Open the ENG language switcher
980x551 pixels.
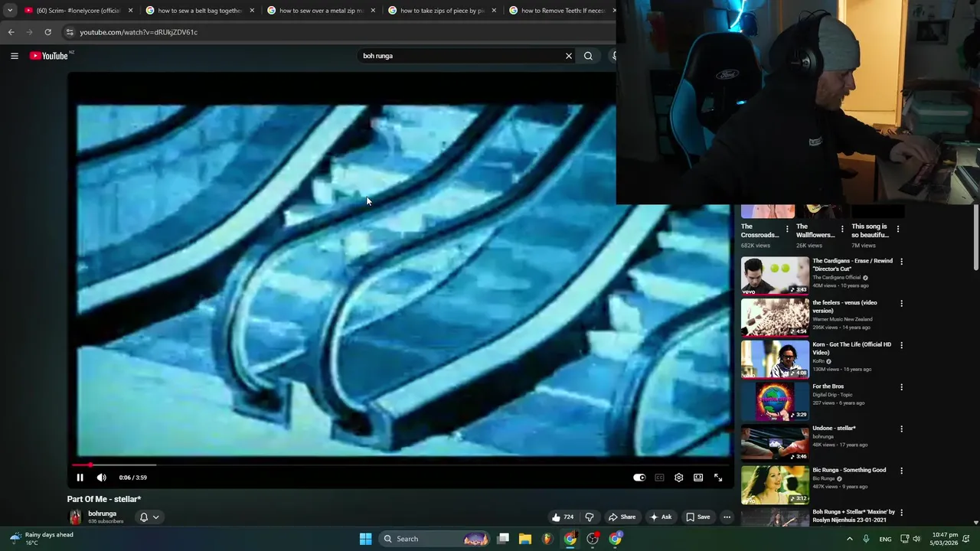885,539
